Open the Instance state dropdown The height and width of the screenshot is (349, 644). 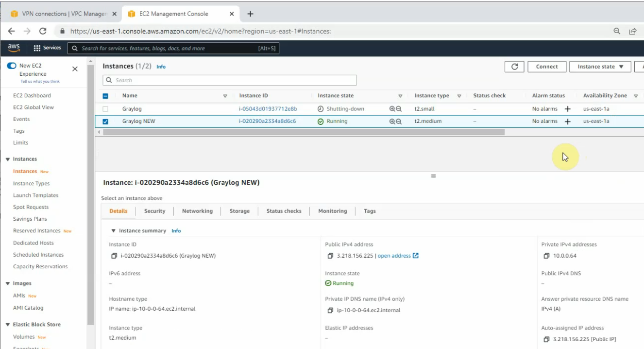coord(600,67)
